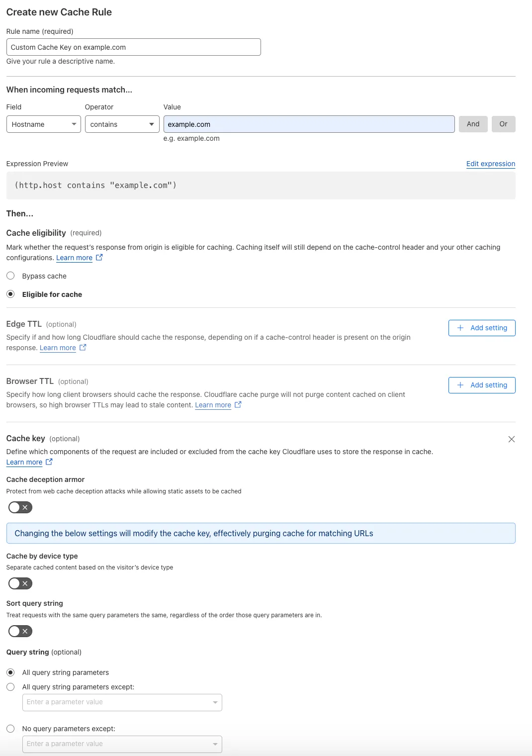Image resolution: width=532 pixels, height=756 pixels.
Task: Click plus icon in Edge TTL Add setting
Action: click(x=460, y=328)
